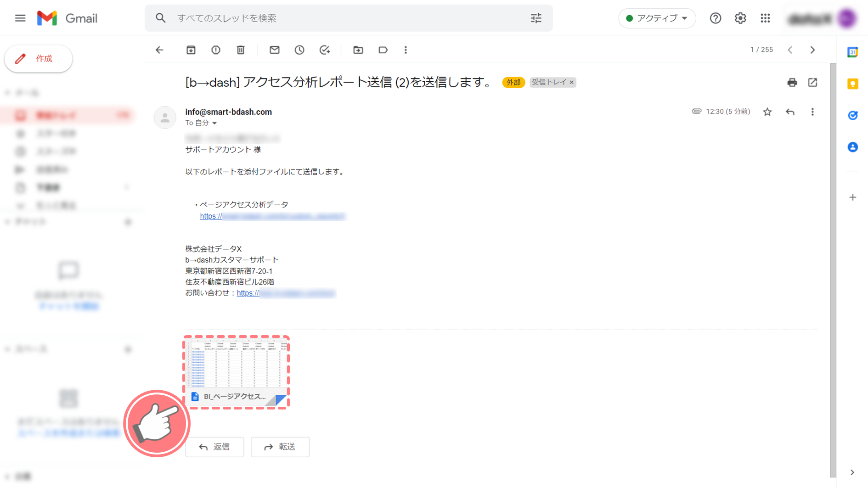868x488 pixels.
Task: Open the ページアクセス分析データ report link
Action: (x=272, y=216)
